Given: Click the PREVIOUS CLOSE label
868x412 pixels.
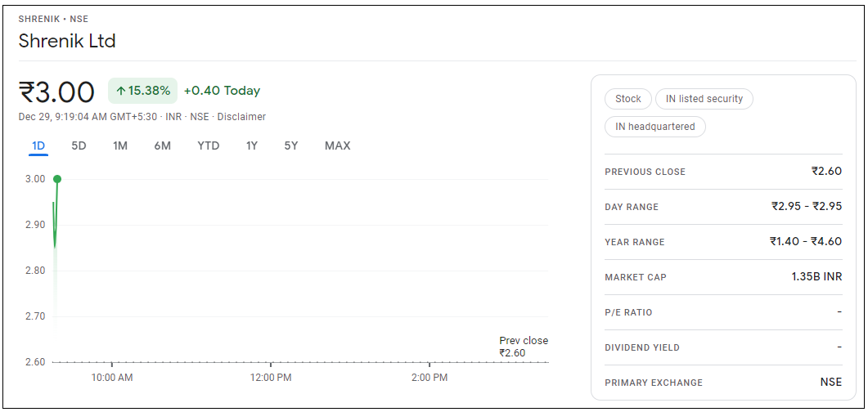Looking at the screenshot, I should point(645,172).
